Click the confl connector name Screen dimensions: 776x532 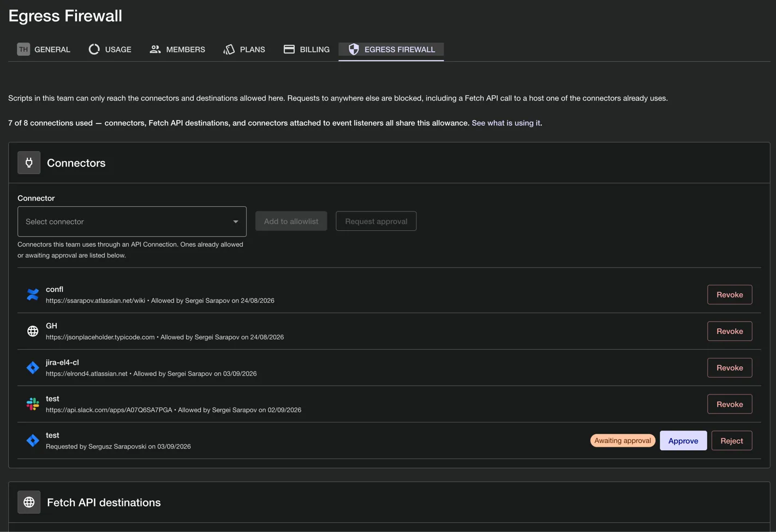[55, 289]
